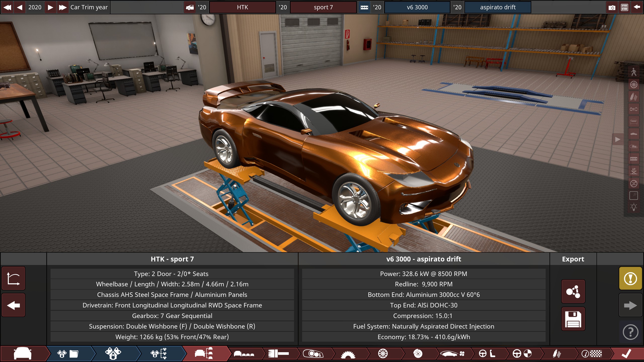
Task: Open the gear drivetrain tab
Action: pyautogui.click(x=348, y=354)
